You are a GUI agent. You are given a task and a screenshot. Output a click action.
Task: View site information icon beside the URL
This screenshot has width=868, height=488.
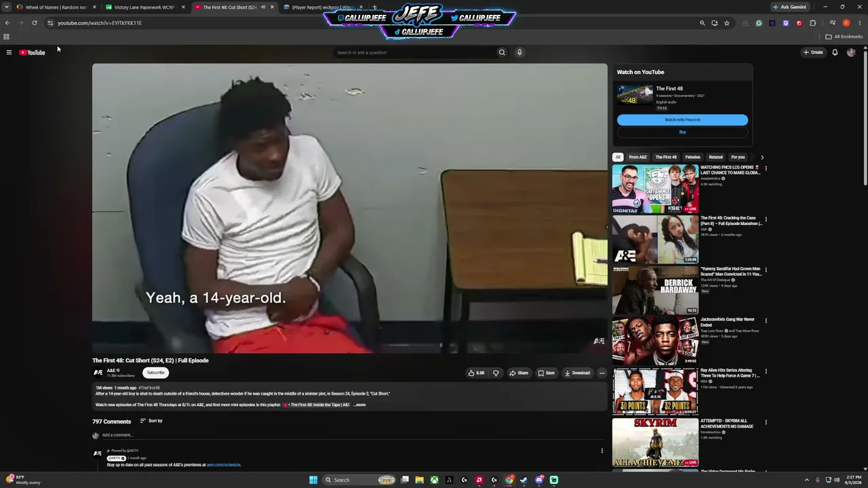pos(50,23)
